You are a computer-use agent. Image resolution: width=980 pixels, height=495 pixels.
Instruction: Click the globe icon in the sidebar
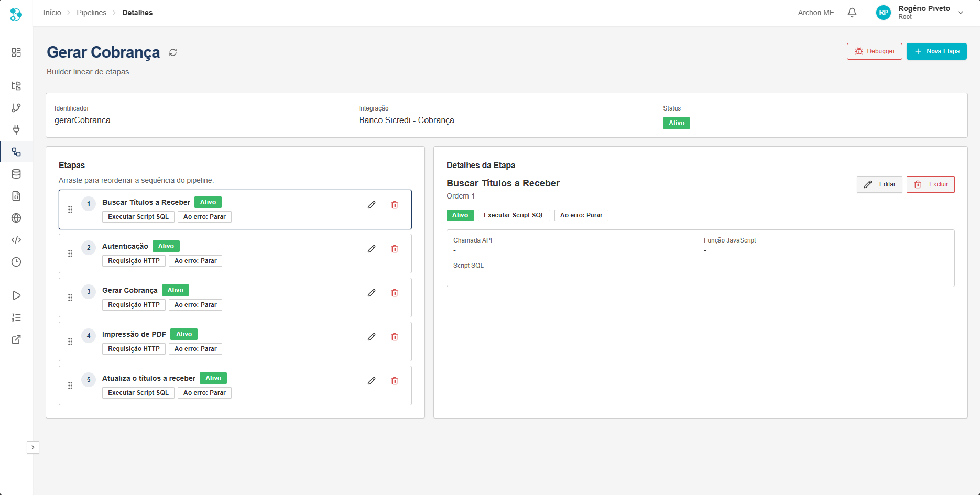click(x=16, y=218)
